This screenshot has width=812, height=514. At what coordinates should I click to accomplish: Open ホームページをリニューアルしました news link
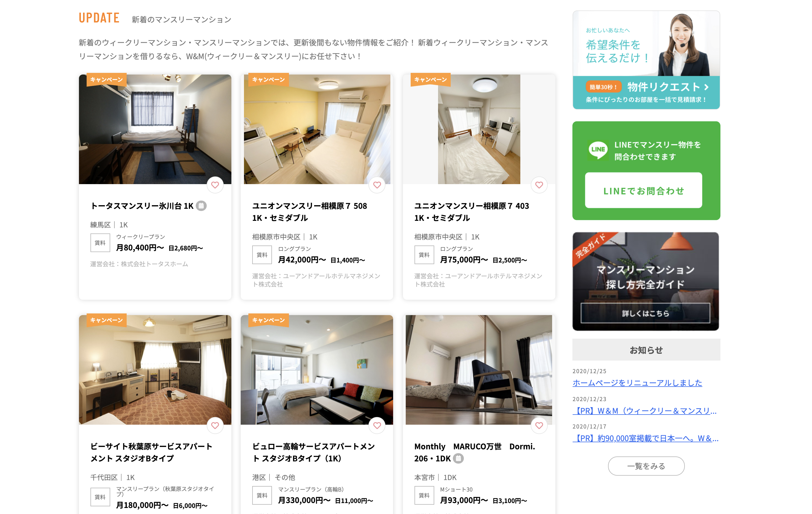click(x=637, y=383)
